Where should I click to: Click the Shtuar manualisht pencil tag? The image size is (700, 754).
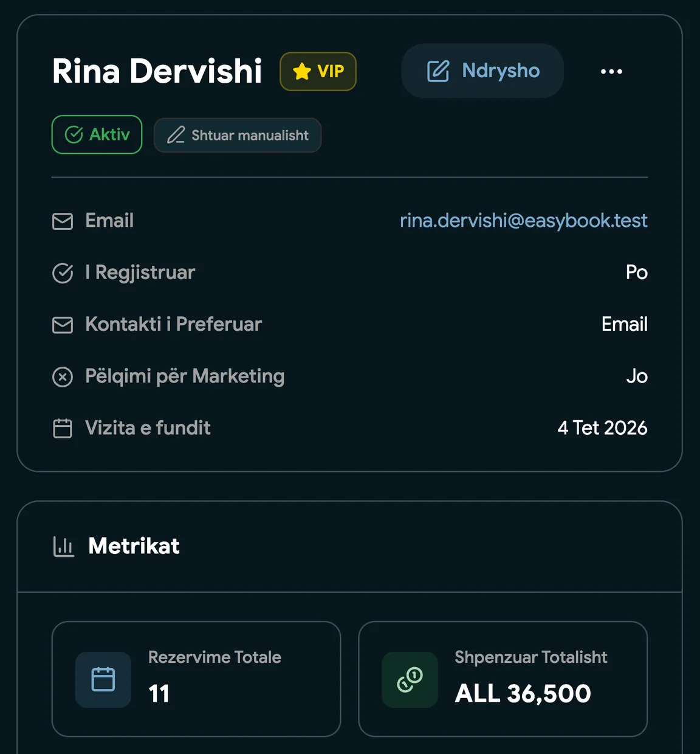238,135
